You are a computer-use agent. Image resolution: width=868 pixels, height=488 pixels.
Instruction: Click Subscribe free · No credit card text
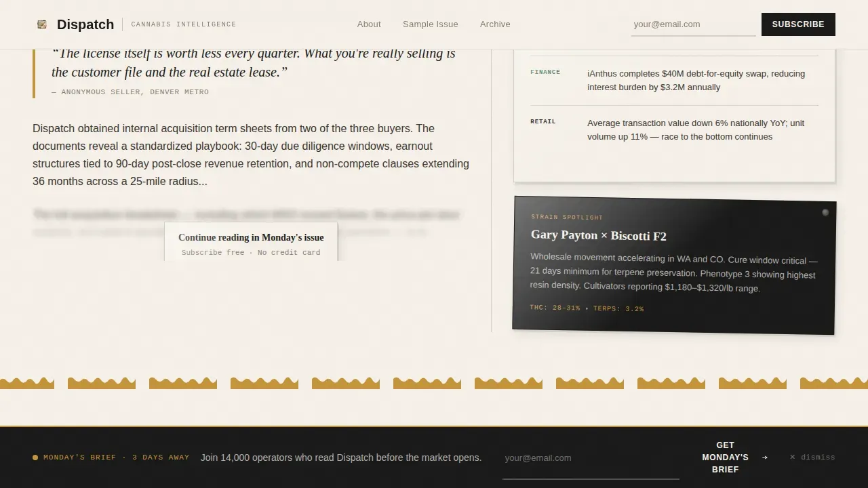pos(251,252)
